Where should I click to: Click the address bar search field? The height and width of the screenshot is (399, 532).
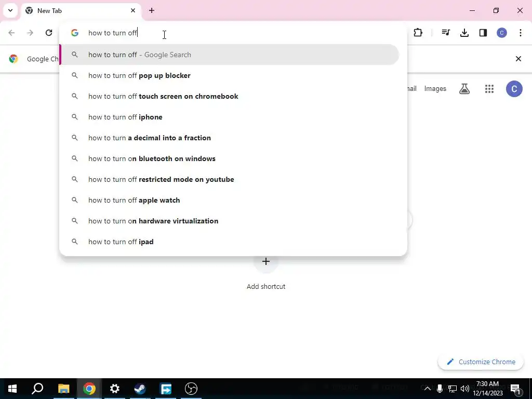click(233, 33)
